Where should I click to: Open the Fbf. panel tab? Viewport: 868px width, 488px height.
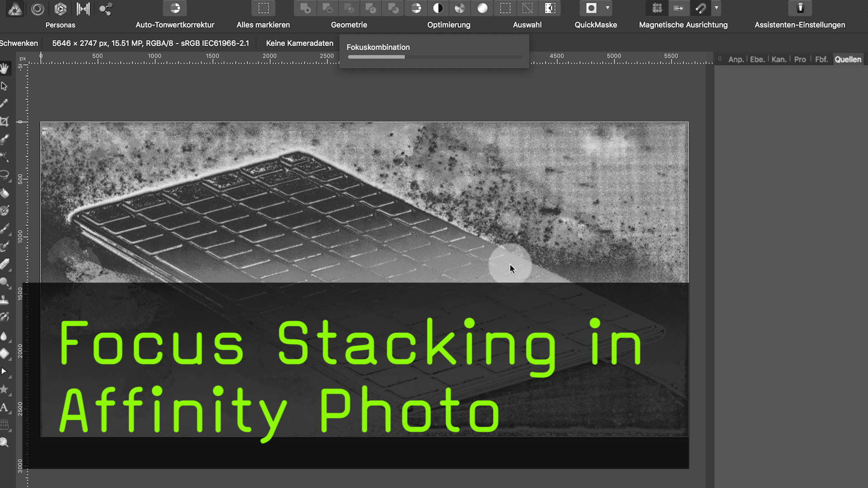821,60
